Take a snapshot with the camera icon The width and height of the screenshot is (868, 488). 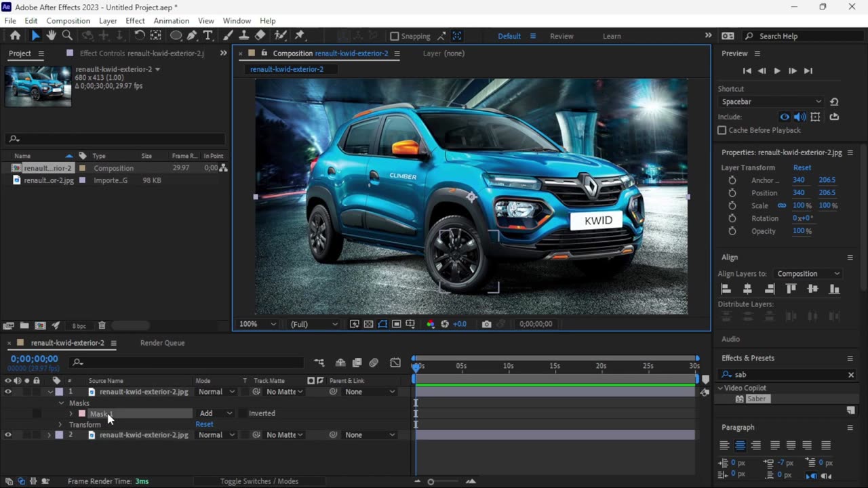(486, 324)
